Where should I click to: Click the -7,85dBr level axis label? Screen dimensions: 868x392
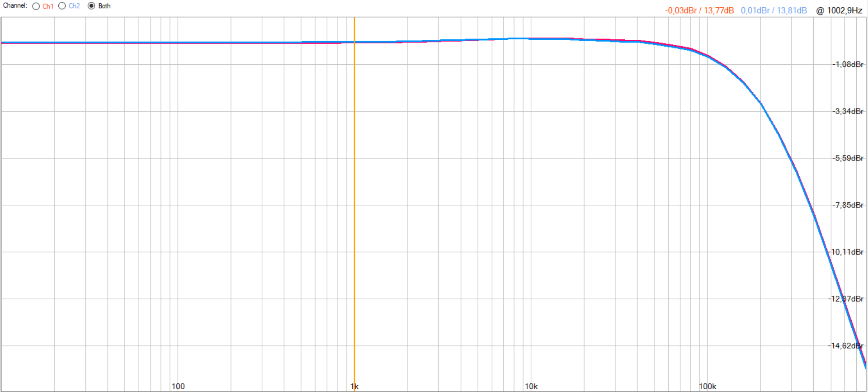click(848, 205)
